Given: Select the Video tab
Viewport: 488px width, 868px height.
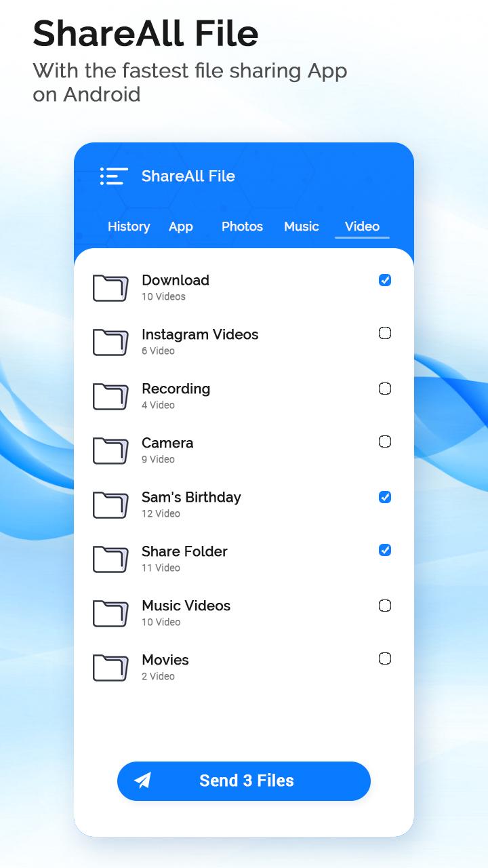Looking at the screenshot, I should coord(362,226).
